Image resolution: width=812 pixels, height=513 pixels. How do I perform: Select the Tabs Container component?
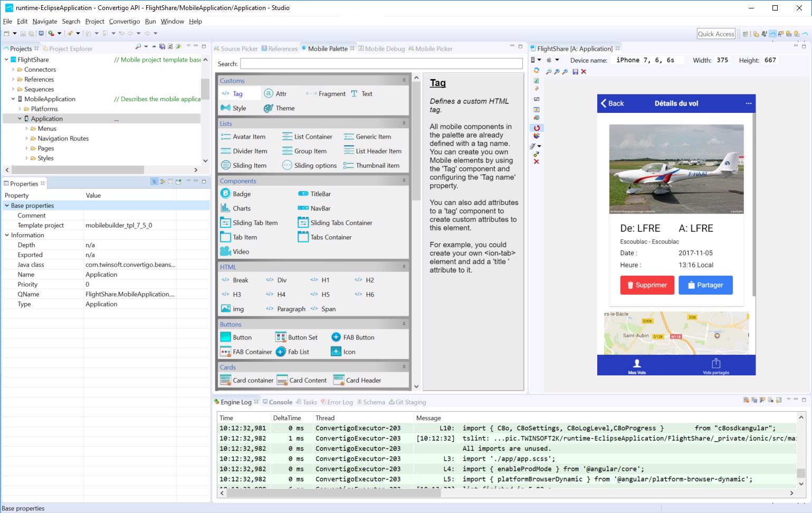click(x=325, y=237)
